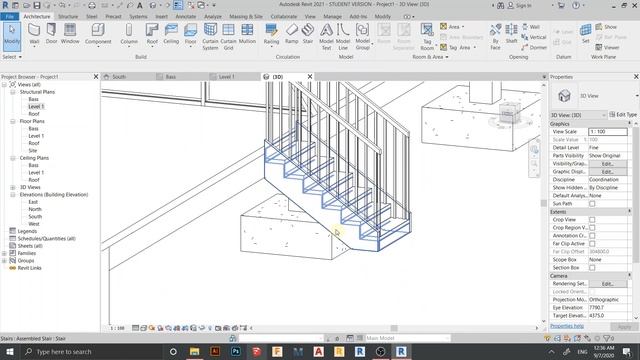Image resolution: width=640 pixels, height=360 pixels.
Task: Enable the Section Box checkbox
Action: coord(592,268)
